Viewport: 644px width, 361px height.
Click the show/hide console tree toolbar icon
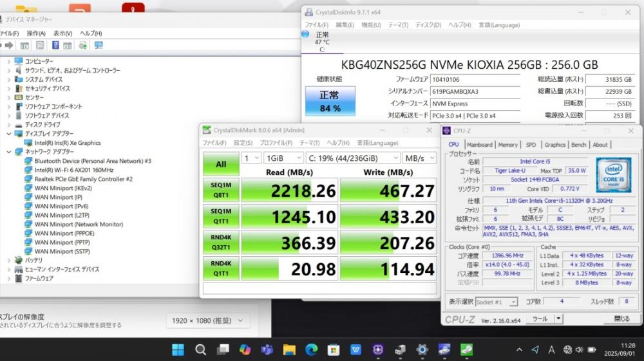click(24, 45)
